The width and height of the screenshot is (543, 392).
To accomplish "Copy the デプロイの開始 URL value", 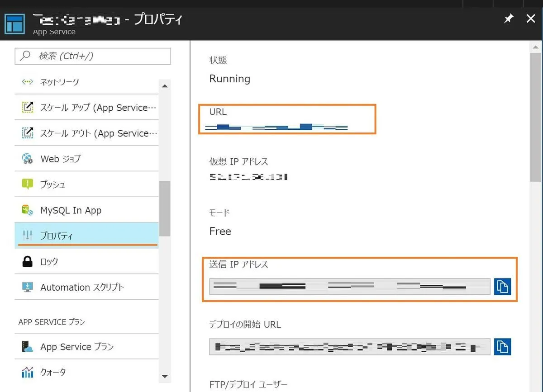I will [x=502, y=347].
